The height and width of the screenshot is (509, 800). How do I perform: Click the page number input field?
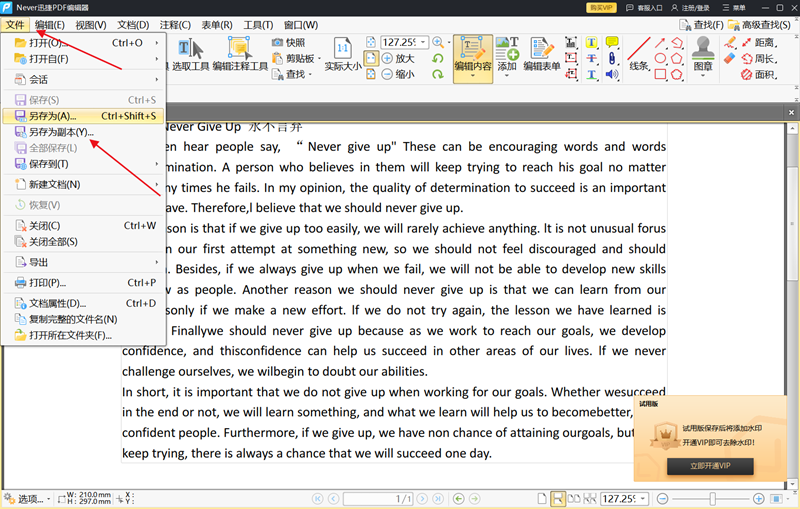pos(378,498)
